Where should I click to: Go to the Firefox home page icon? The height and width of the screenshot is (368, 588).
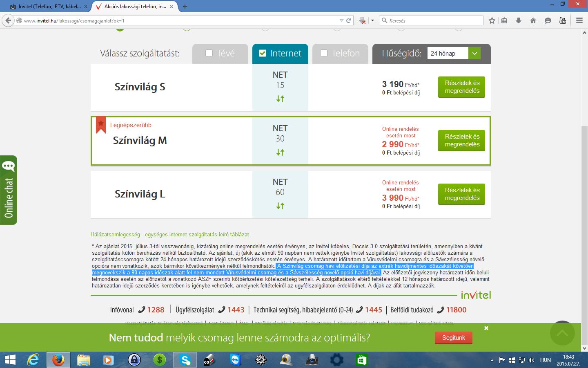tap(533, 20)
